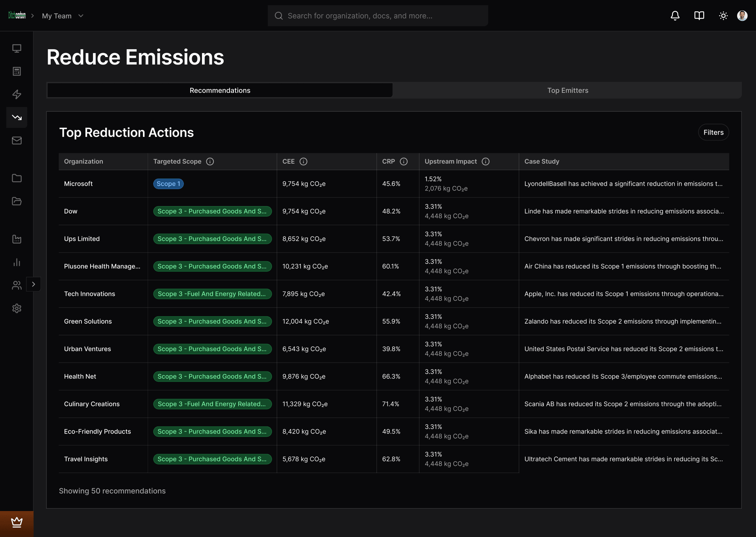Screen dimensions: 756x537
Task: Open the notifications bell
Action: coord(675,16)
